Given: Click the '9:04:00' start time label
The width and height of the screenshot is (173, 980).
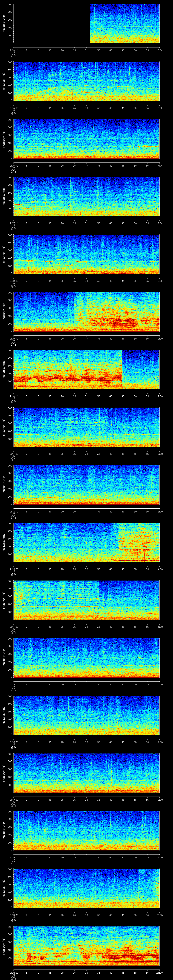Looking at the screenshot, I should tap(14, 50).
